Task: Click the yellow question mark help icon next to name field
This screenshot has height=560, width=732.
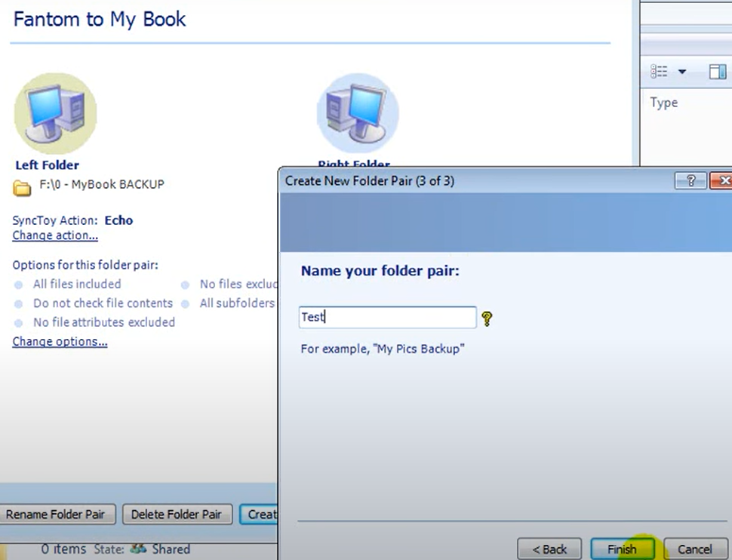Action: [487, 318]
